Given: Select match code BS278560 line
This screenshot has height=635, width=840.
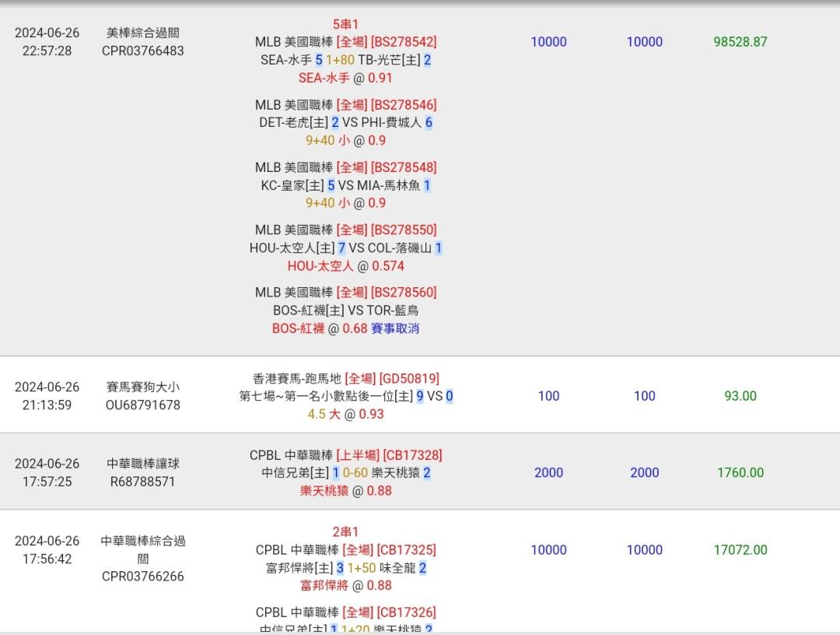Looking at the screenshot, I should tap(345, 293).
